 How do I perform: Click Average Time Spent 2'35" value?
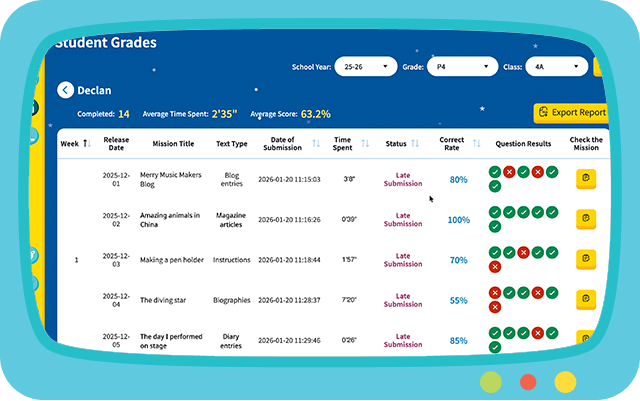tap(224, 114)
